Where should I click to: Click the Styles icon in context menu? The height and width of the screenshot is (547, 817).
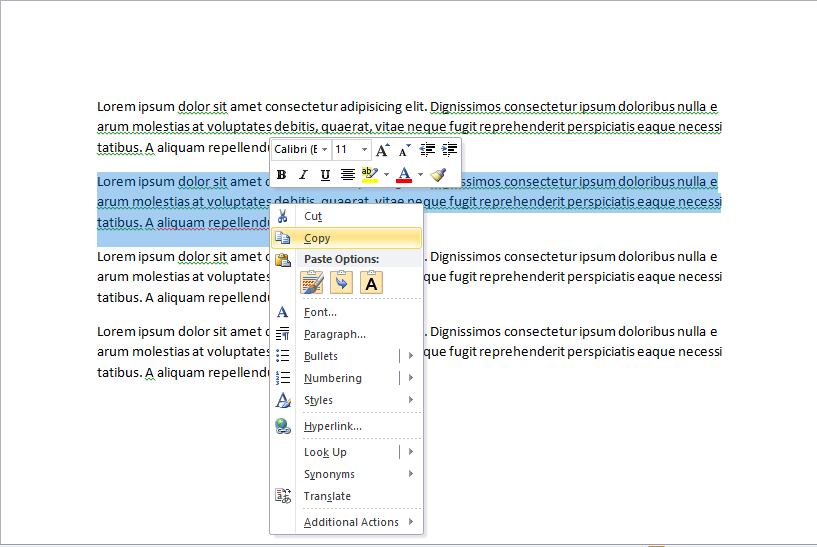(283, 400)
